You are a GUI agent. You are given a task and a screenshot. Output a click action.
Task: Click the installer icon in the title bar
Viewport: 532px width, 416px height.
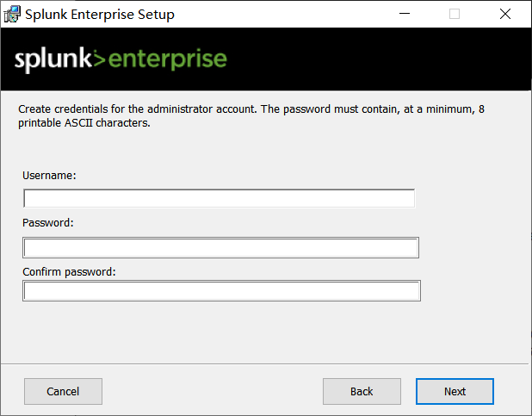[12, 14]
